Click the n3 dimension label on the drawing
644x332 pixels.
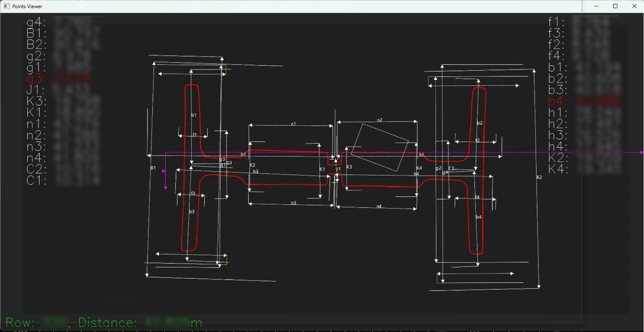coord(293,203)
